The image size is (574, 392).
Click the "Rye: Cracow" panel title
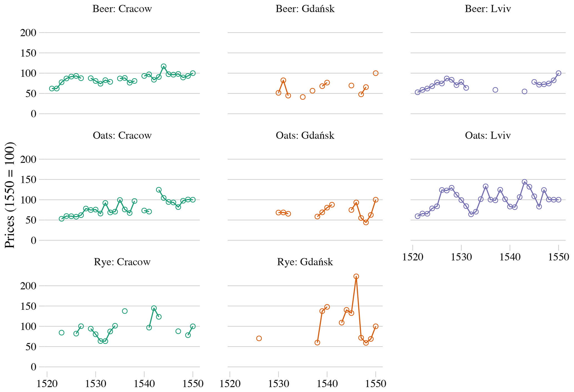tap(122, 262)
